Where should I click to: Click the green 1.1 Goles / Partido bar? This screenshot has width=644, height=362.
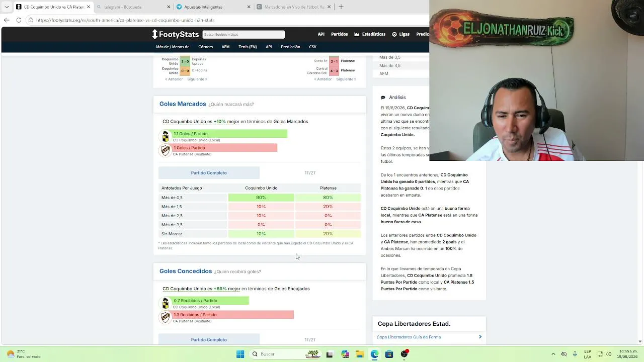tap(229, 134)
